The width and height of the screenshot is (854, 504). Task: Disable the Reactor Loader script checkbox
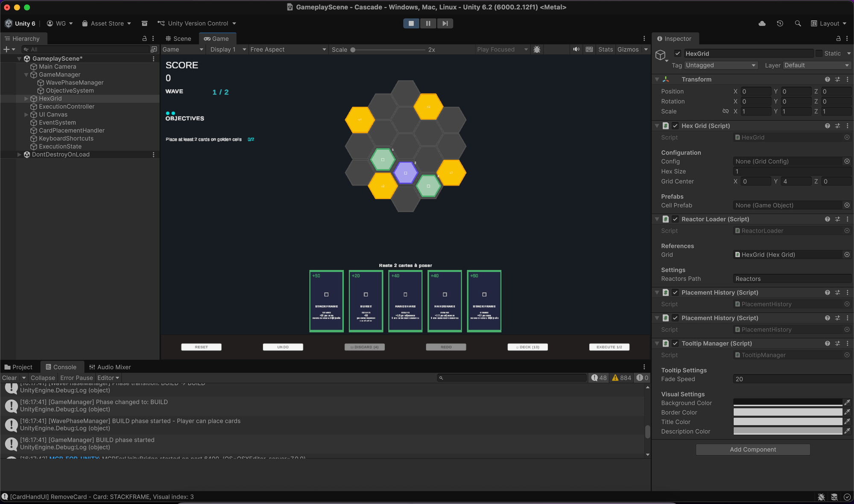click(675, 219)
